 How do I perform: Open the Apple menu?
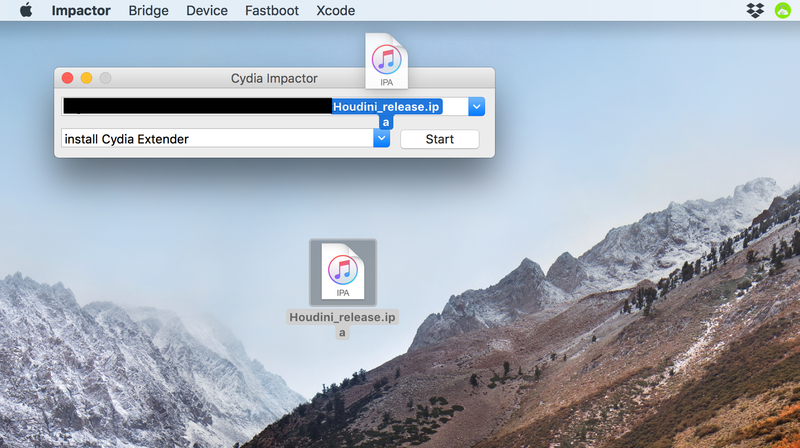pos(26,10)
